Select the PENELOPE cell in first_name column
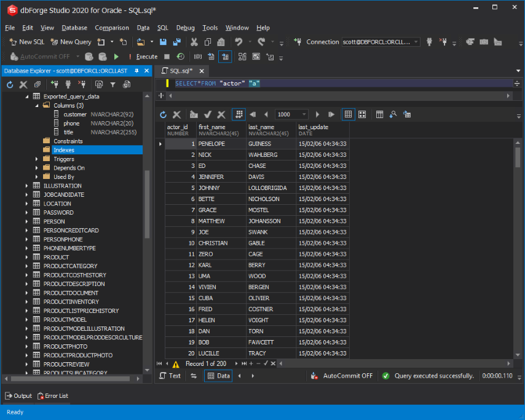 click(x=222, y=144)
